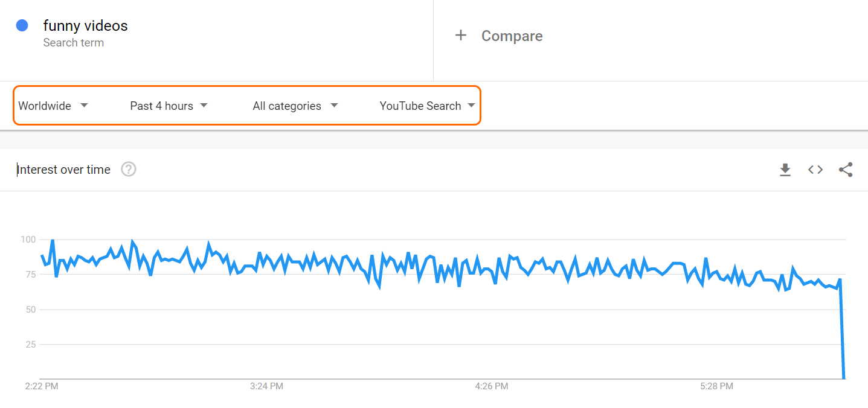Click the arrow next to Worldwide
This screenshot has height=408, width=868.
click(x=84, y=106)
